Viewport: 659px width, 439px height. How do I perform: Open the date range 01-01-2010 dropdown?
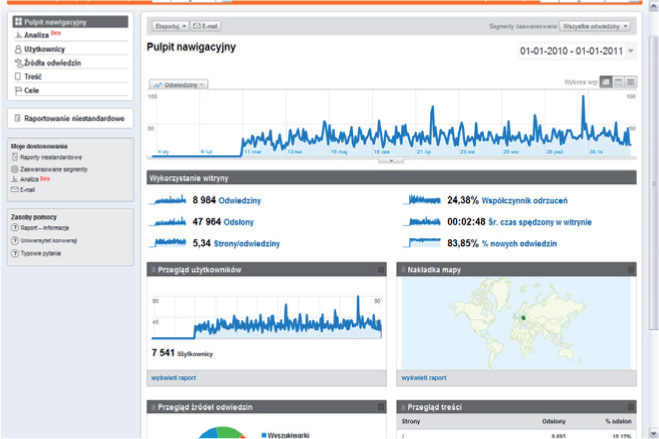pyautogui.click(x=577, y=51)
